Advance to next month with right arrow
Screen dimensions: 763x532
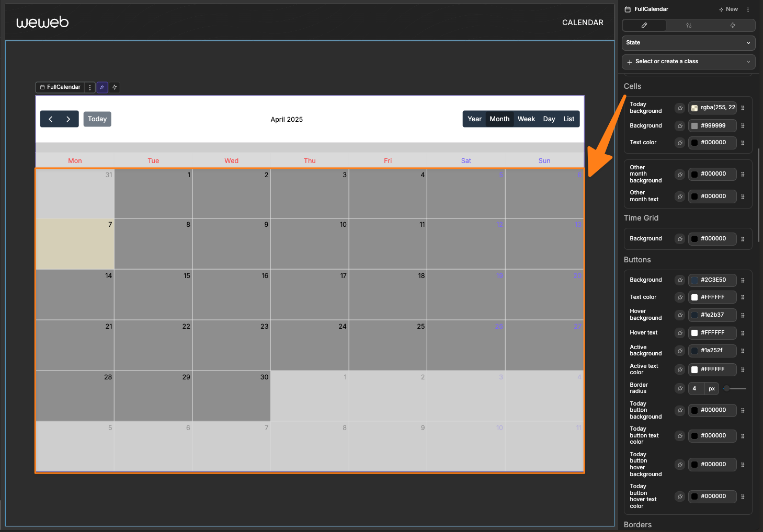coord(69,119)
